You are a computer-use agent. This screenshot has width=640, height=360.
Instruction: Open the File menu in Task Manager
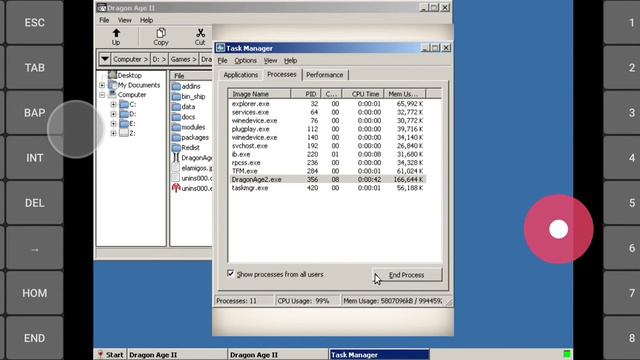click(x=222, y=60)
